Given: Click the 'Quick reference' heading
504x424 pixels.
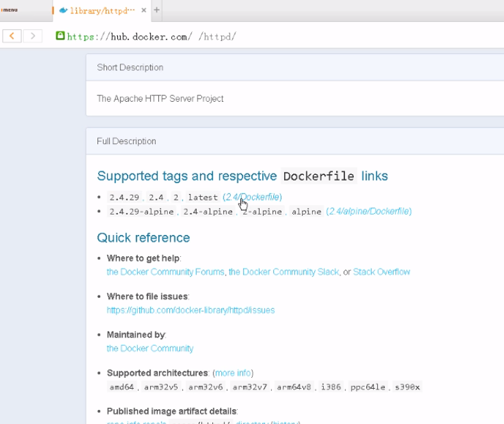Looking at the screenshot, I should click(144, 238).
